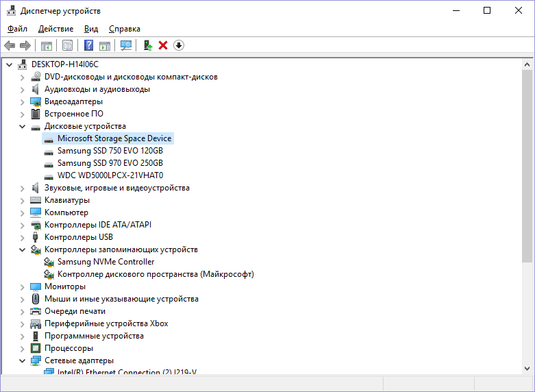This screenshot has width=535, height=392.
Task: Click the DVD drive category icon
Action: 36,77
